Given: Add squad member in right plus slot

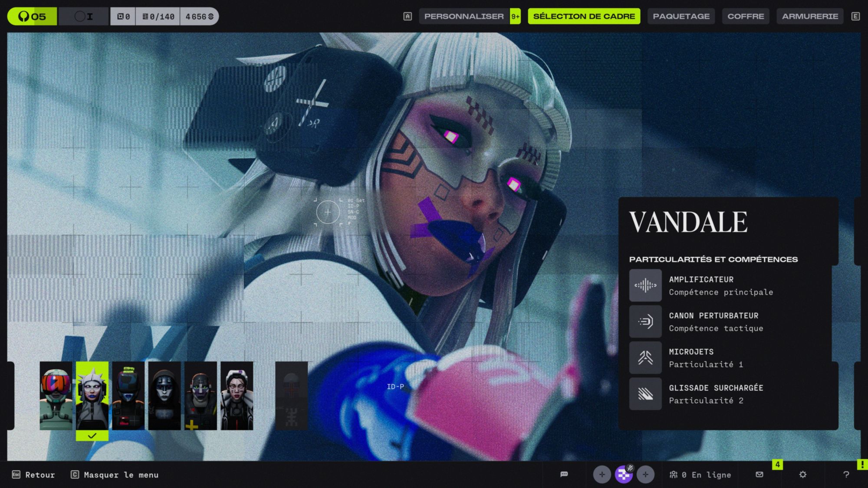Looking at the screenshot, I should pyautogui.click(x=645, y=475).
